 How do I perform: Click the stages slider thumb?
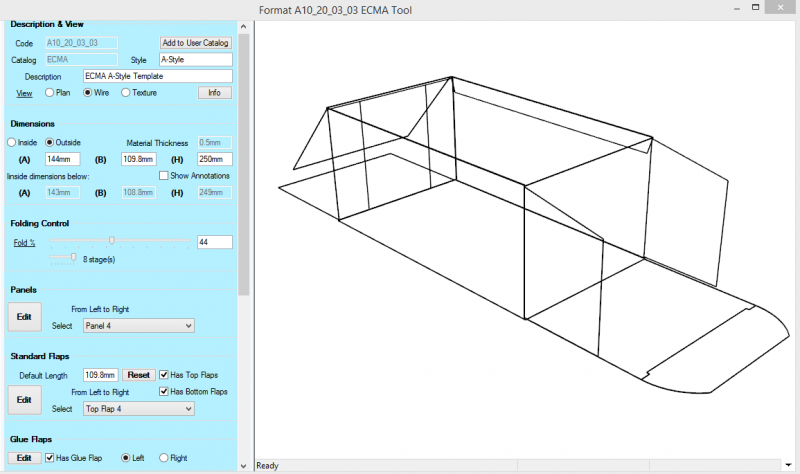73,258
